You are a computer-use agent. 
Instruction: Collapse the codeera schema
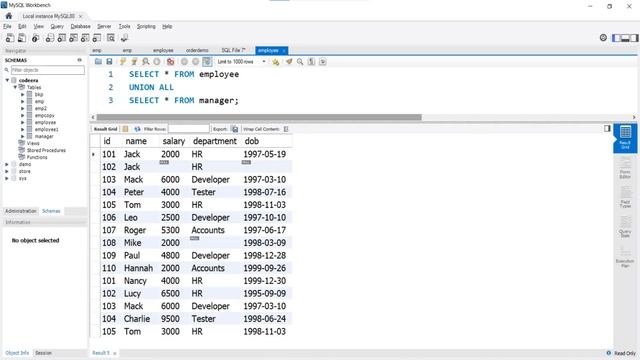point(7,80)
